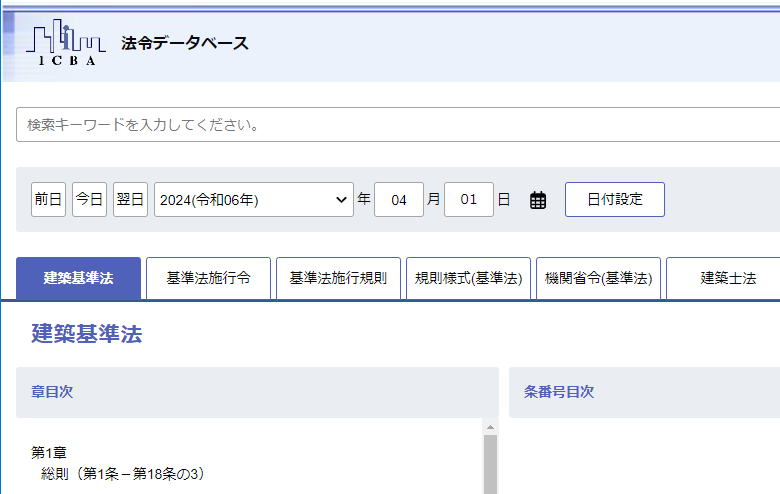The height and width of the screenshot is (494, 780).
Task: Jump to today with 今日 button
Action: pyautogui.click(x=90, y=199)
